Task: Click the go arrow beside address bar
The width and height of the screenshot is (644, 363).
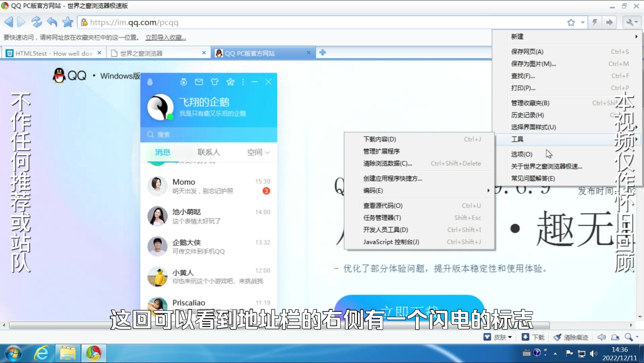Action: pyautogui.click(x=609, y=23)
